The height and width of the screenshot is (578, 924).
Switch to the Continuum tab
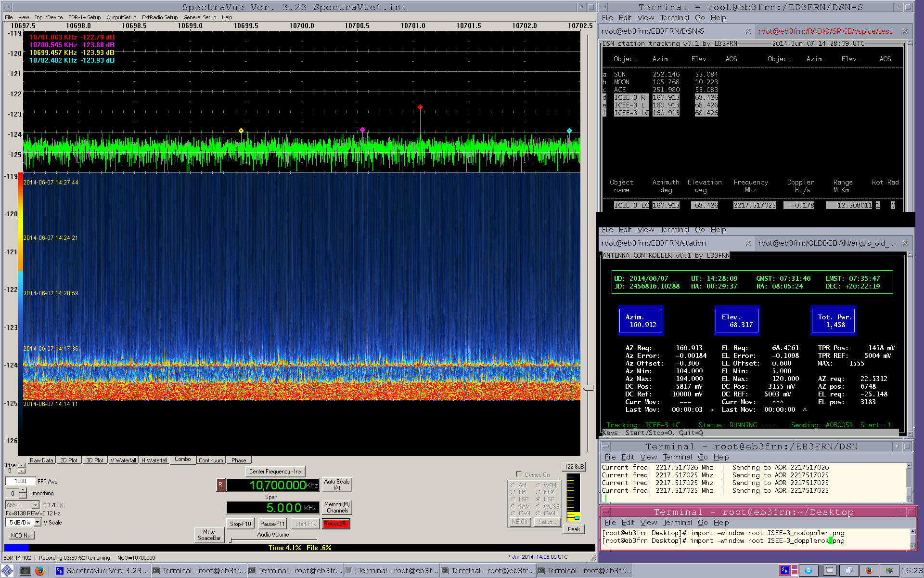[x=211, y=460]
